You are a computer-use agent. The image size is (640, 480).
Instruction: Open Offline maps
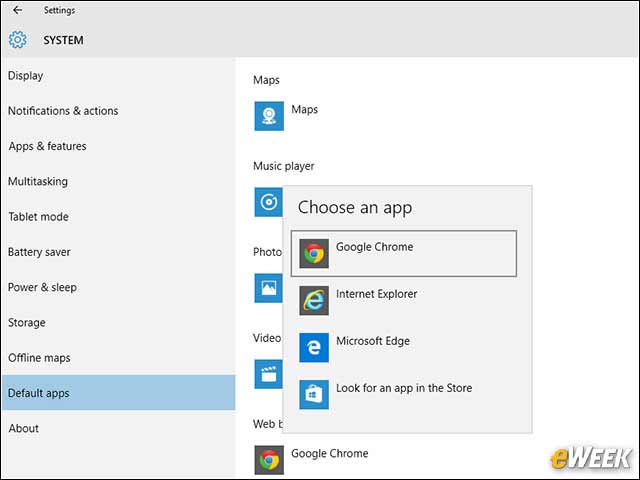pos(118,358)
